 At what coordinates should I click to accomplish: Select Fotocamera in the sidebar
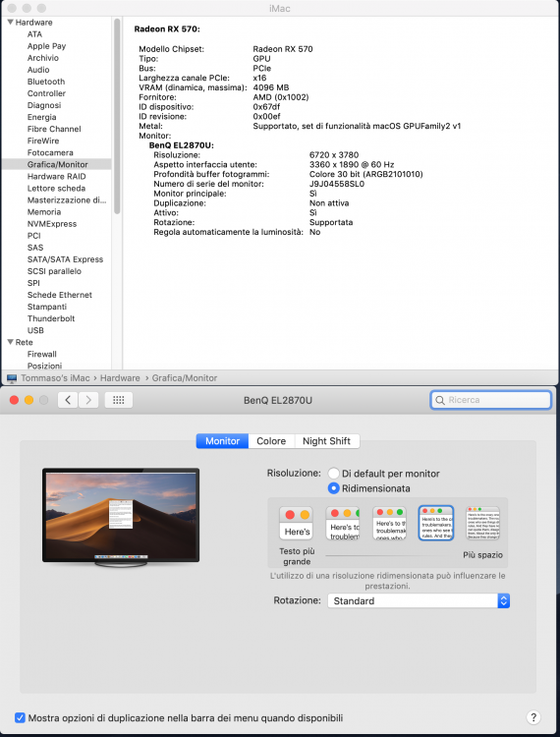[50, 152]
